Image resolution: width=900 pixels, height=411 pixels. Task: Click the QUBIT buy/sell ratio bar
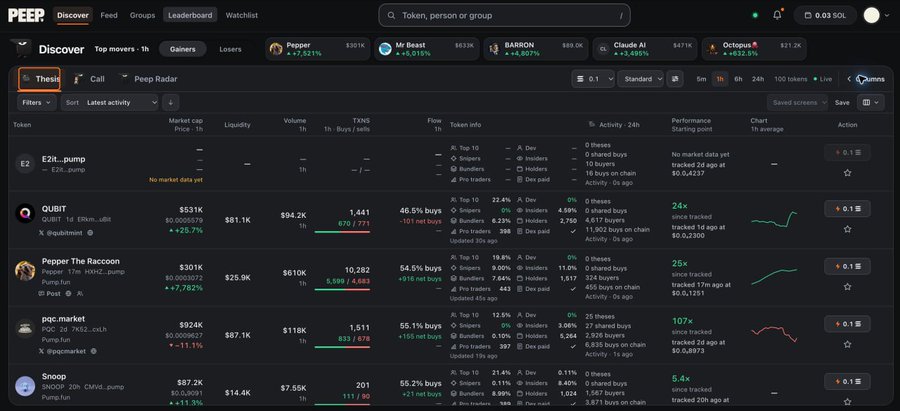click(342, 232)
